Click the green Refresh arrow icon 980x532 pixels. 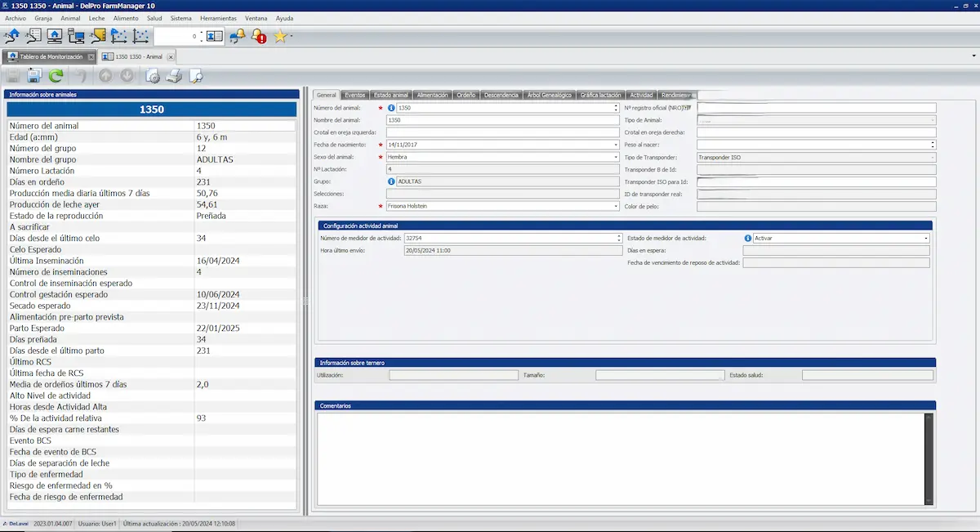click(56, 76)
